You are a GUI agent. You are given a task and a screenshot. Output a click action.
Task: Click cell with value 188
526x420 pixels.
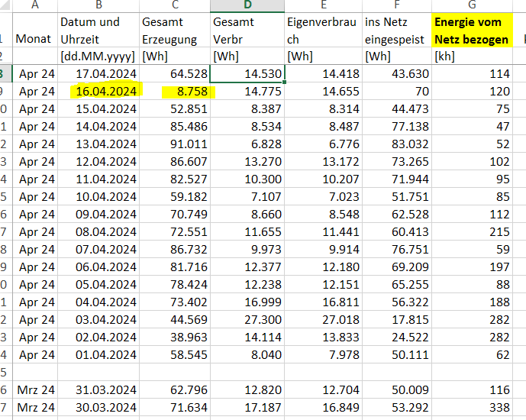tap(472, 302)
